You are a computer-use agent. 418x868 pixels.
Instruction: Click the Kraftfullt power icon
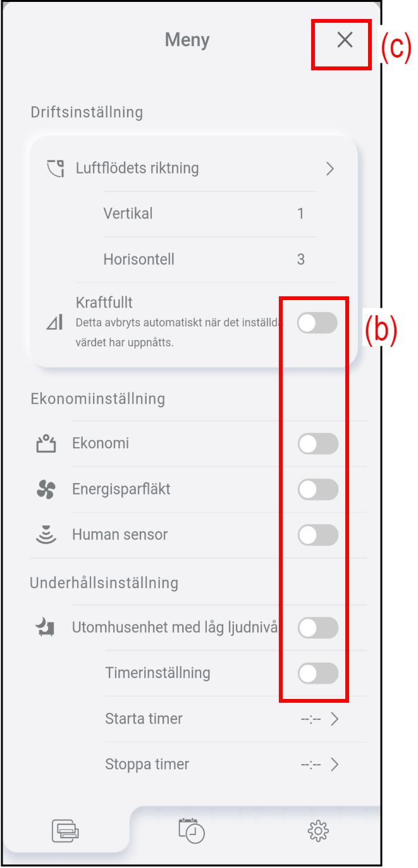pyautogui.click(x=55, y=323)
